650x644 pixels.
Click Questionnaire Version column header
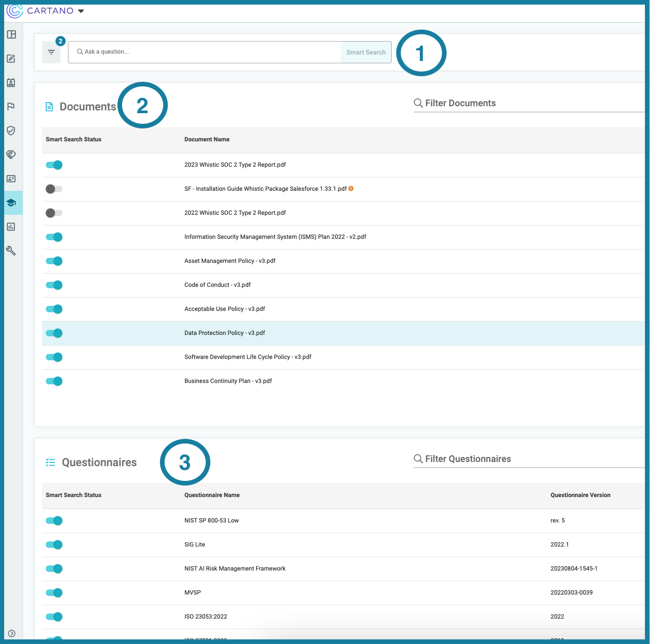point(580,495)
